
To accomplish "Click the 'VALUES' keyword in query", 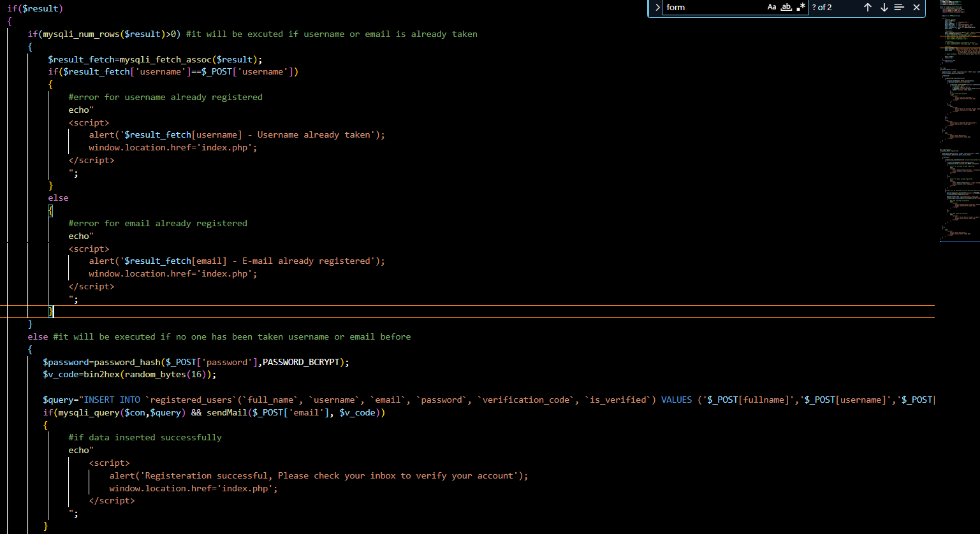I will [676, 400].
